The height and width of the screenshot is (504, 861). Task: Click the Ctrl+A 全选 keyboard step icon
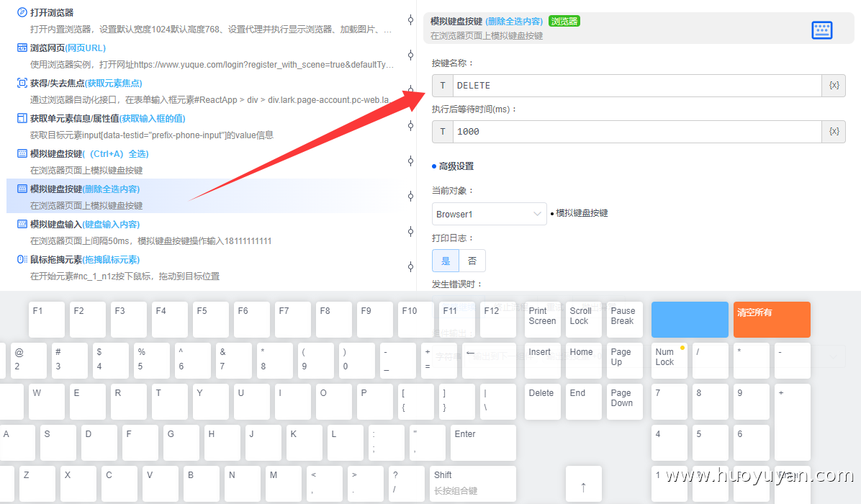tap(22, 153)
